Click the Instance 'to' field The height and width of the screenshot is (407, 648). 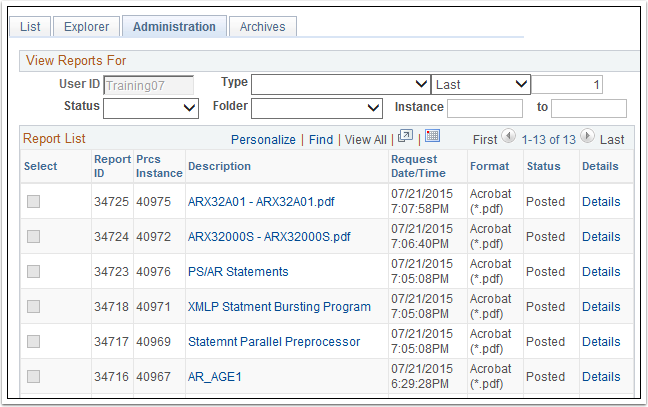click(589, 108)
